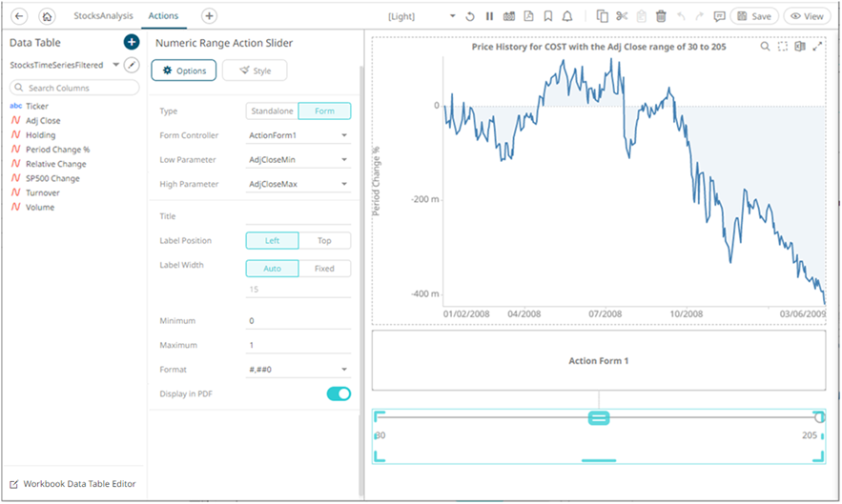
Task: Choose Fixed for Label Width
Action: point(324,269)
